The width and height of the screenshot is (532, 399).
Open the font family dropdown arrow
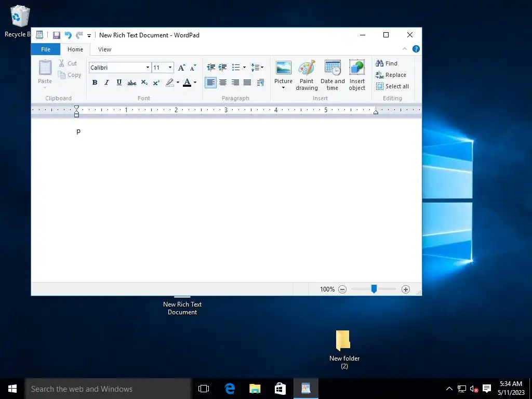tap(148, 68)
